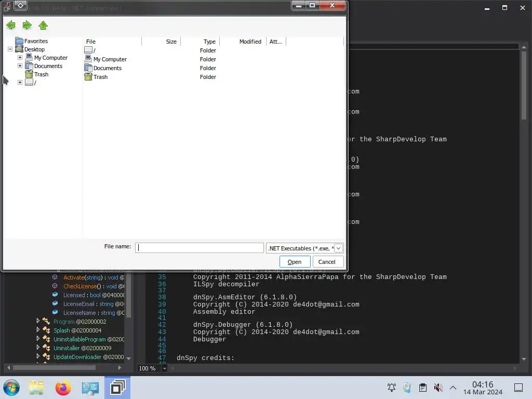This screenshot has height=399, width=532.
Task: Click the Open button
Action: coord(295,262)
